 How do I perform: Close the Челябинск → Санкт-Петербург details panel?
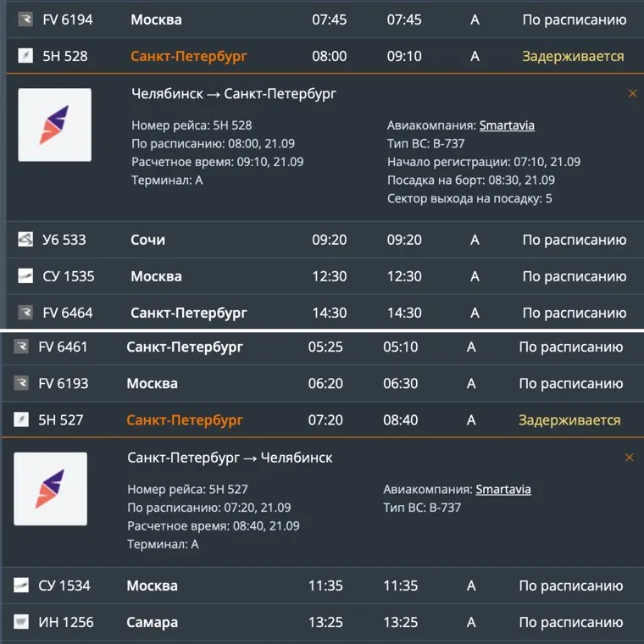coord(632,94)
